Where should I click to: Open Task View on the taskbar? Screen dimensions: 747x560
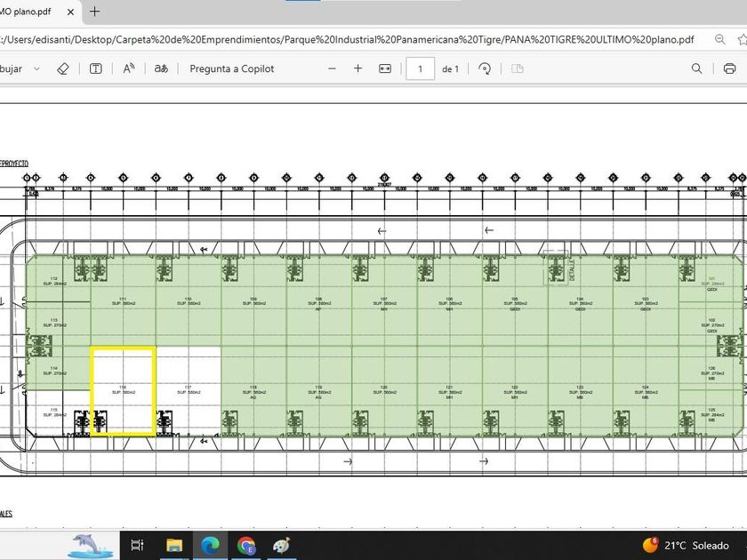(x=137, y=545)
